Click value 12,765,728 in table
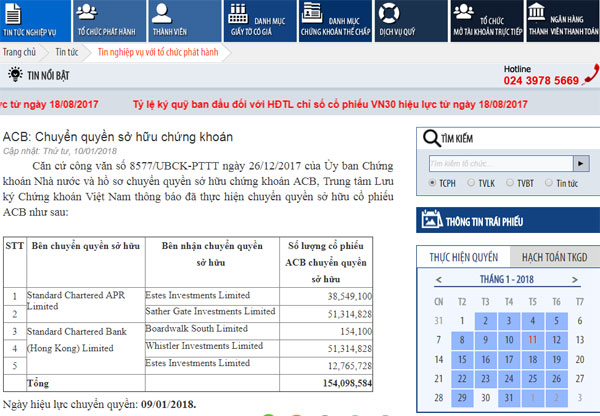 (350, 366)
